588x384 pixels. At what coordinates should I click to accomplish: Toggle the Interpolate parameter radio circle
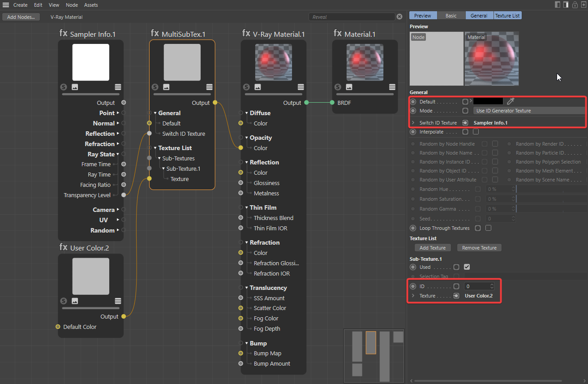(x=413, y=132)
